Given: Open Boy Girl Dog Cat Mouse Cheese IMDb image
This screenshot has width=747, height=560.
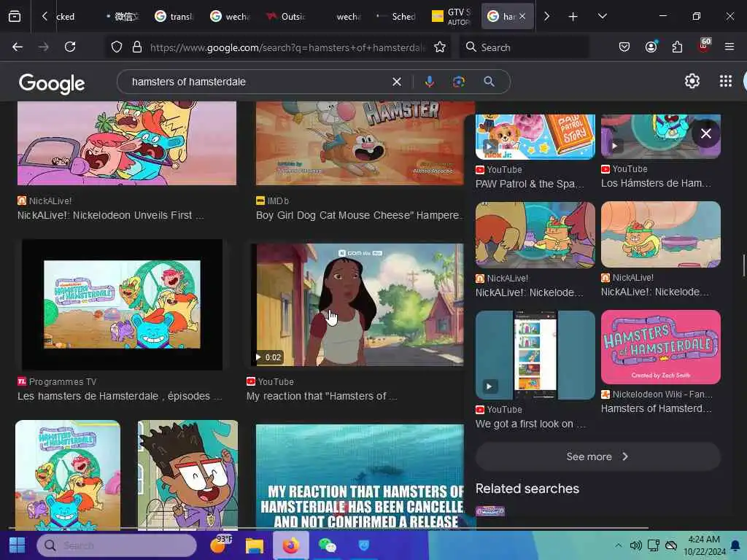Looking at the screenshot, I should [x=360, y=143].
